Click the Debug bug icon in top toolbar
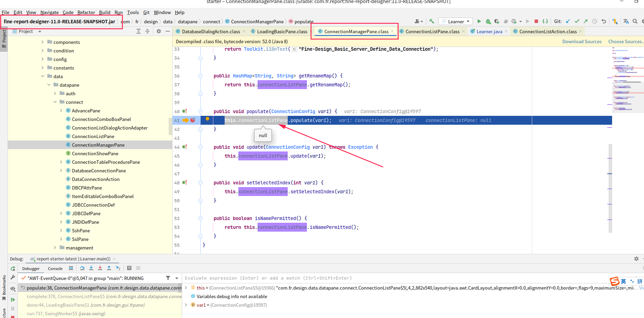Viewport: 644px width, 318px height. tap(488, 21)
